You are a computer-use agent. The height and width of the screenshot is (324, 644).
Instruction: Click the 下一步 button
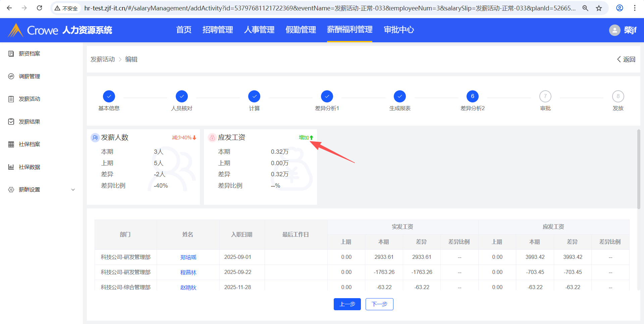point(379,304)
